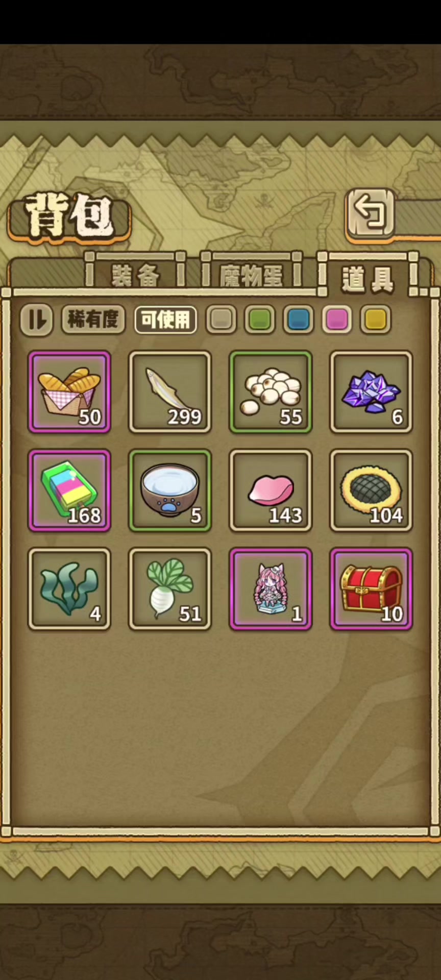Filter by blue rarity swatch

tap(298, 320)
